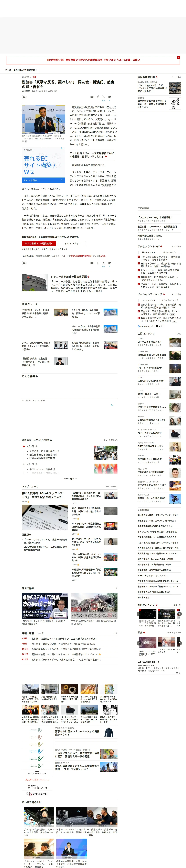Click もっと見る beside アクセスランキング

click(176, 247)
